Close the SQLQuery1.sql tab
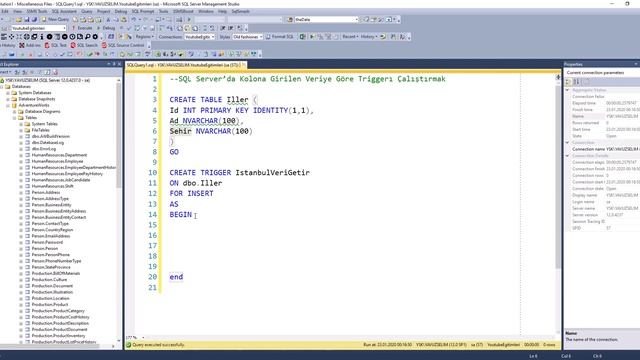The width and height of the screenshot is (640, 360). (244, 65)
